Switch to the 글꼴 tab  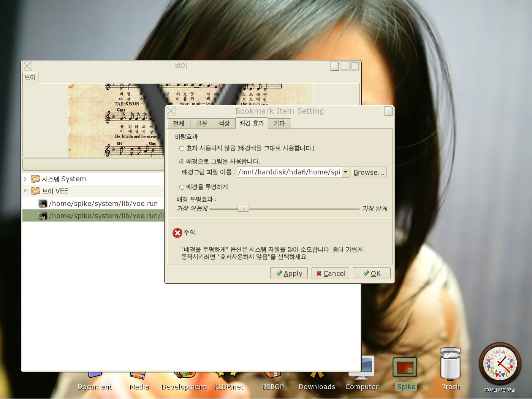click(x=201, y=123)
